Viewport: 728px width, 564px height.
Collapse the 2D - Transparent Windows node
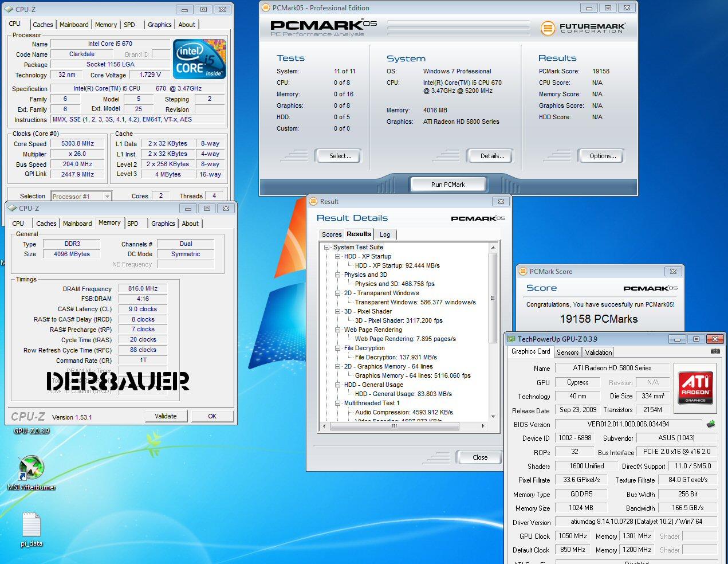(x=338, y=293)
